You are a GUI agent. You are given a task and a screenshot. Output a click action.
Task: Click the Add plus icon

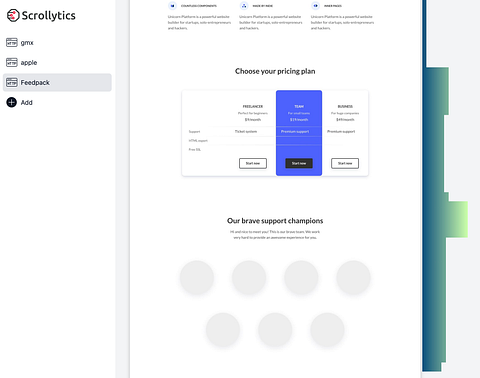11,102
